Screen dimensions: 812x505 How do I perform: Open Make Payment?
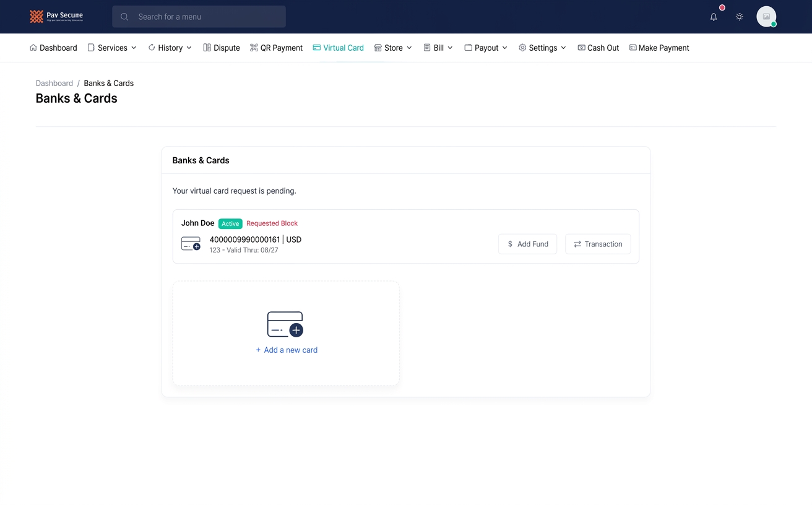click(659, 48)
